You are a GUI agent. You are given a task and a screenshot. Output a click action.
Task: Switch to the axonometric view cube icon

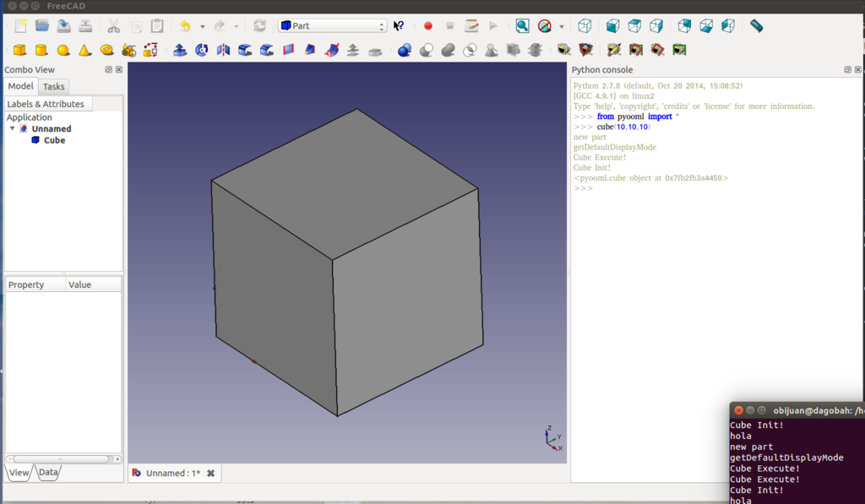585,26
